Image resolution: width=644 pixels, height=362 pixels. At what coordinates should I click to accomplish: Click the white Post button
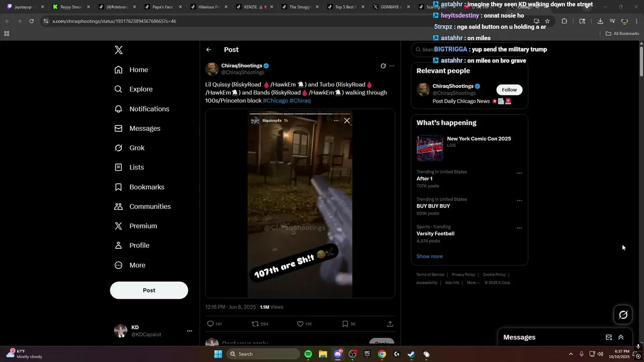click(149, 290)
